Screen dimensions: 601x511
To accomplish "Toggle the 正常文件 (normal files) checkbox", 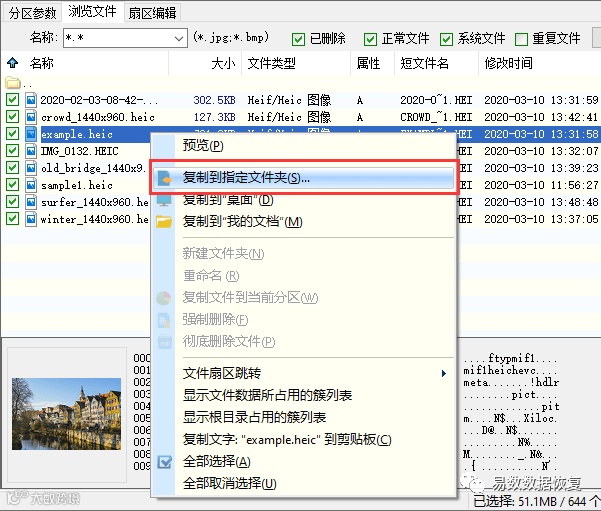I will tap(369, 39).
